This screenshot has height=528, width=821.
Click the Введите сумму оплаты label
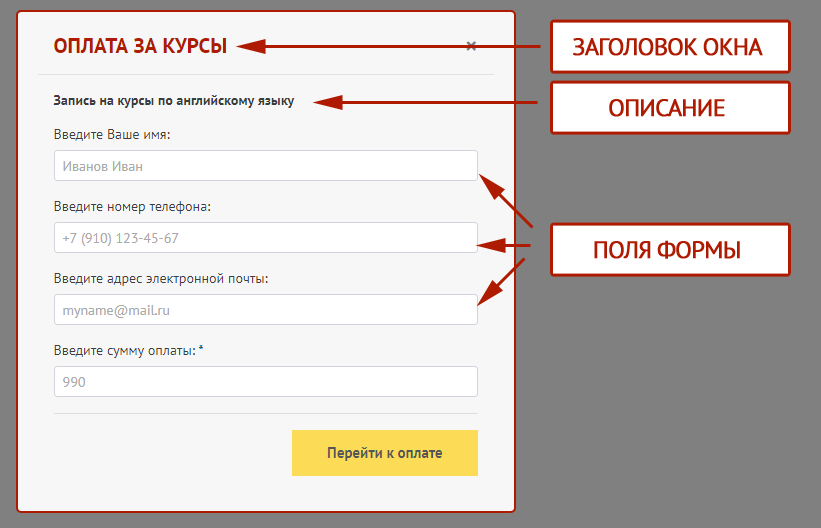click(x=125, y=350)
